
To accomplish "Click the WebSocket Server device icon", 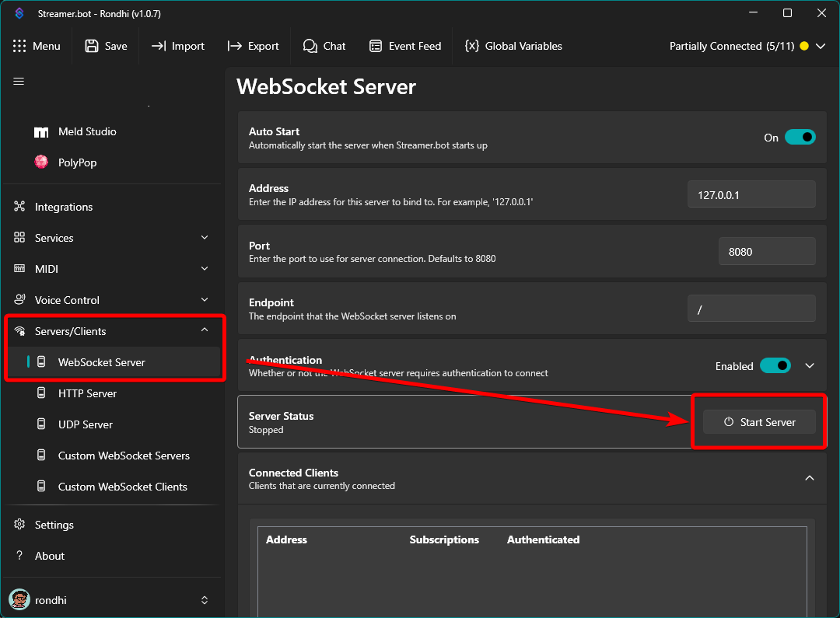I will click(x=41, y=362).
